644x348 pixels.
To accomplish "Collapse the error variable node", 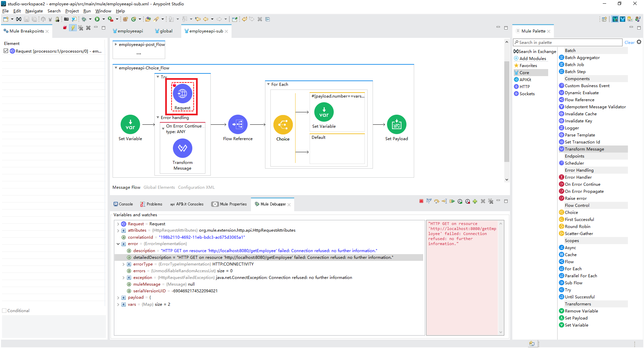I will click(118, 244).
